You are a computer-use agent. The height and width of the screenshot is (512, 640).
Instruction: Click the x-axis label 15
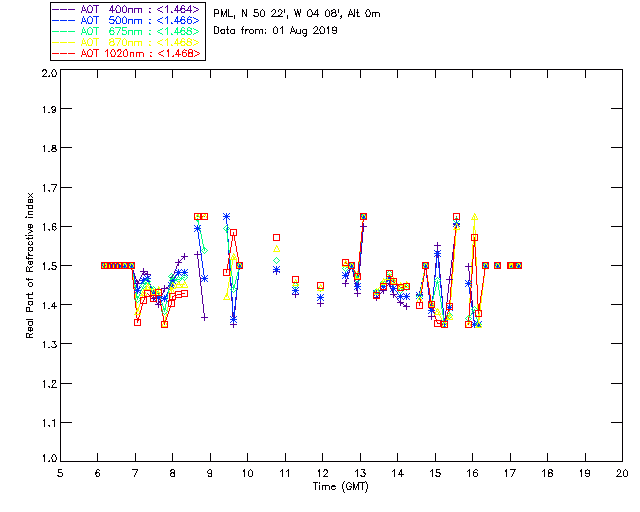(x=435, y=473)
